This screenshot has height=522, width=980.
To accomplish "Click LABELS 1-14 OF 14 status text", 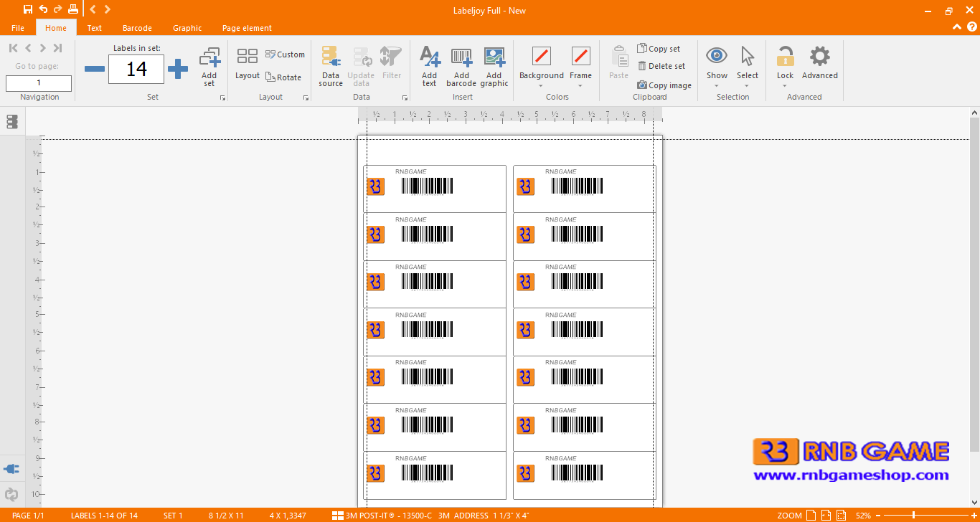I will pyautogui.click(x=104, y=516).
